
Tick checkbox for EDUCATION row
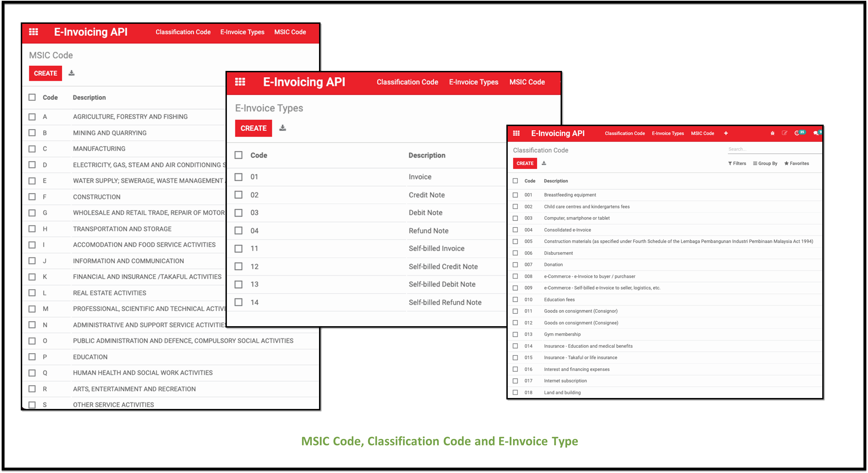coord(32,357)
